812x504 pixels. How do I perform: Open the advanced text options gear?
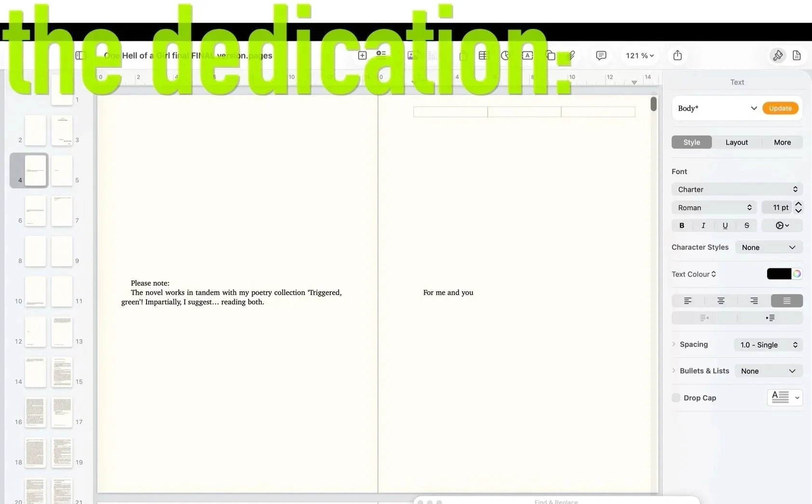(x=782, y=225)
